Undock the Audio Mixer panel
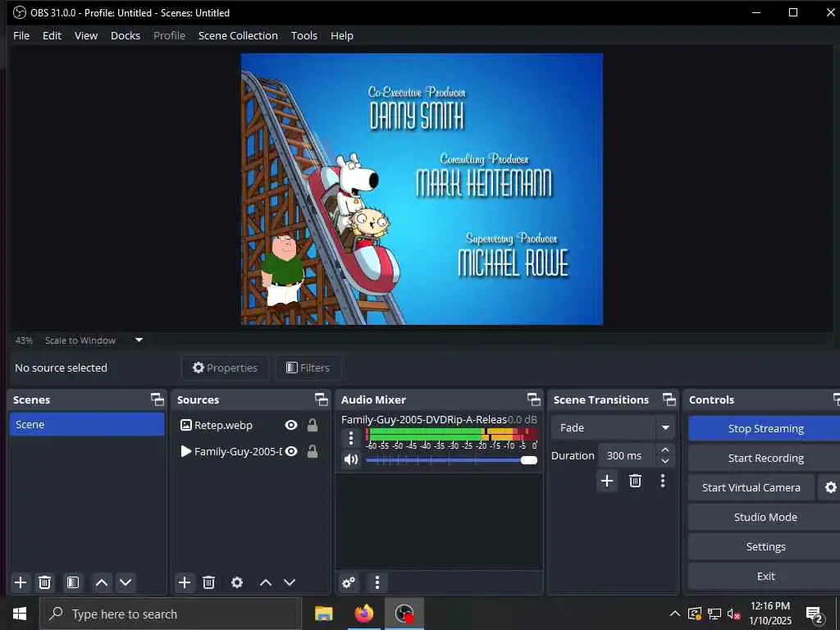 (x=533, y=399)
